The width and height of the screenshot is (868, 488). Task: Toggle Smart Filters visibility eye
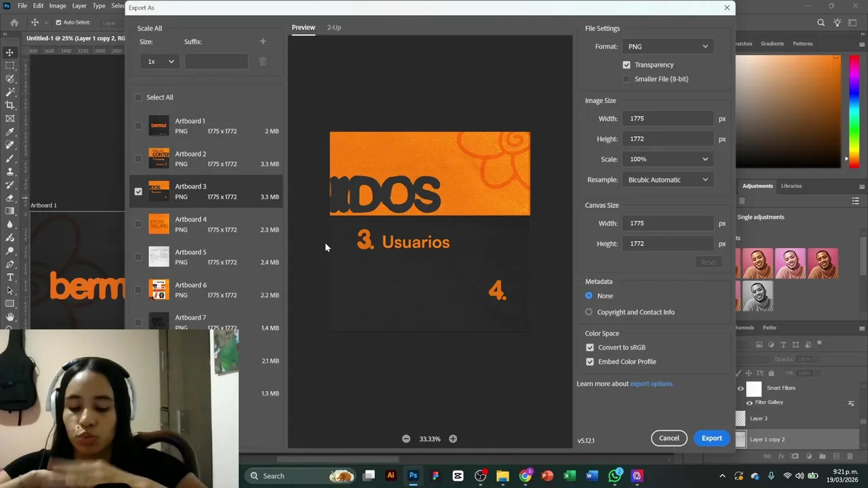pyautogui.click(x=741, y=388)
